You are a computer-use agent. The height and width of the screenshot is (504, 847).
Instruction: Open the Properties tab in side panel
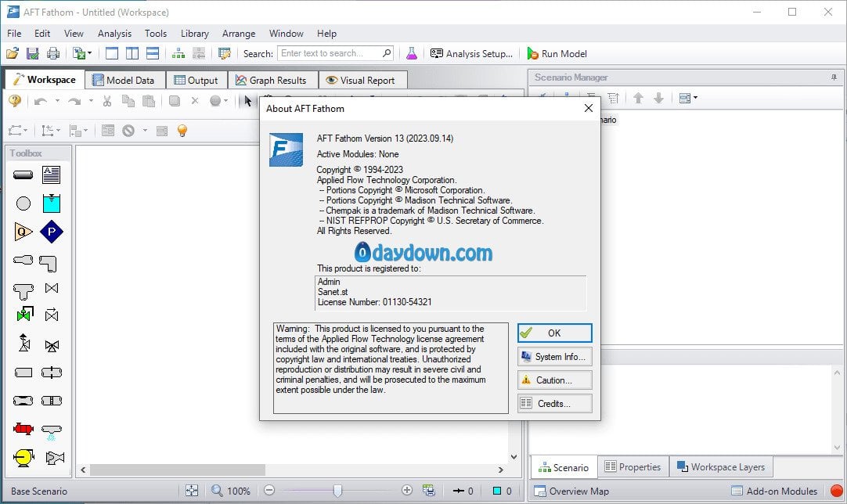[633, 466]
